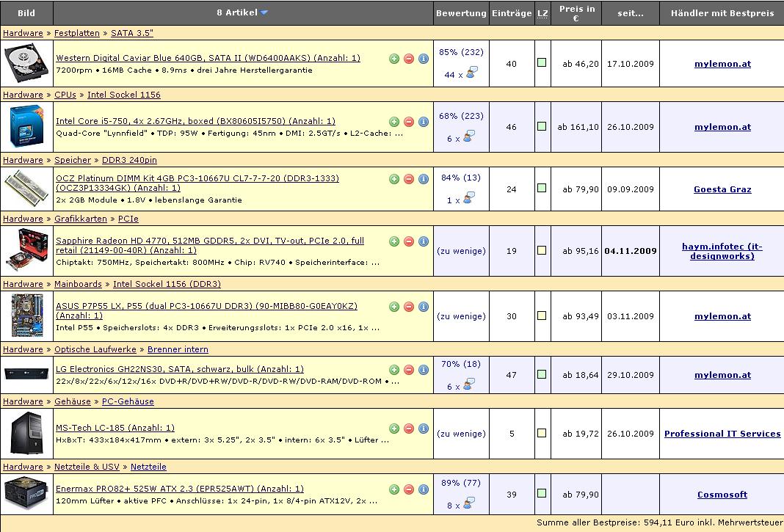Open info icon for ASUS P7P55 LX

[x=423, y=307]
